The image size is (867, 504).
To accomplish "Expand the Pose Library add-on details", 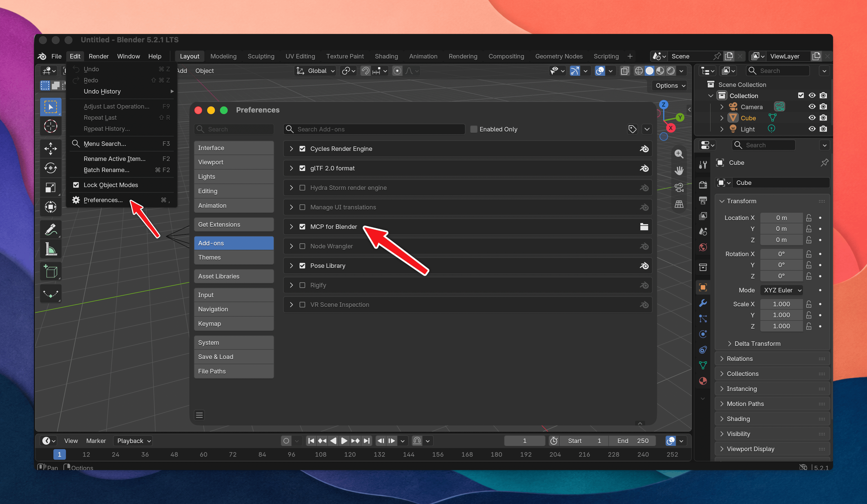I will pyautogui.click(x=292, y=266).
